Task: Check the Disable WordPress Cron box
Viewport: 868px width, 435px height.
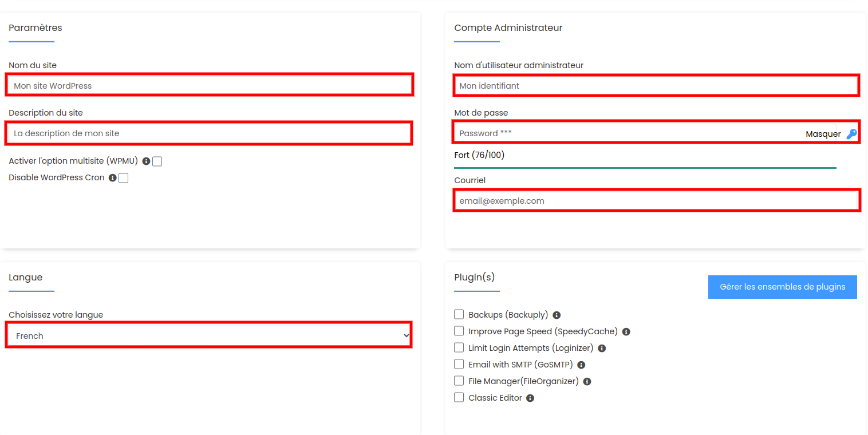Action: click(x=123, y=178)
